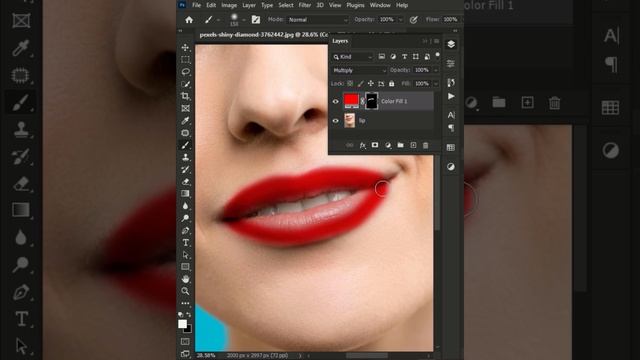This screenshot has height=360, width=640.
Task: Open the Actions play dock icon
Action: pyautogui.click(x=451, y=96)
